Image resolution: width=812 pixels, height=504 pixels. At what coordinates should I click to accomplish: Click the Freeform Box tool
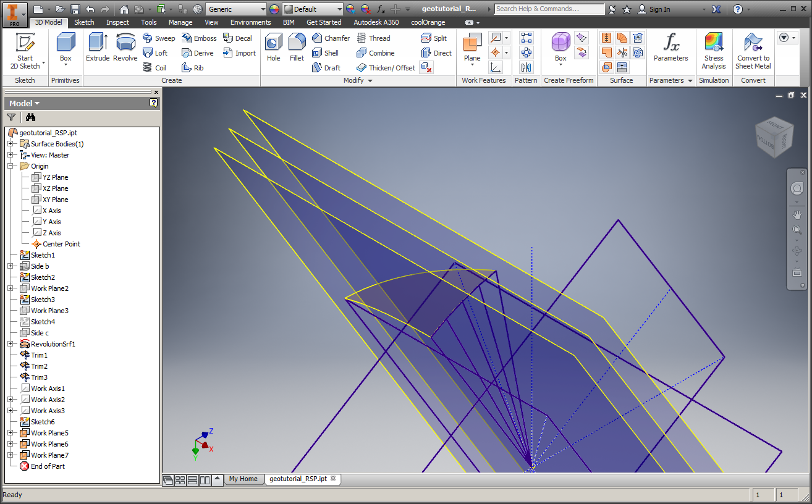click(560, 47)
